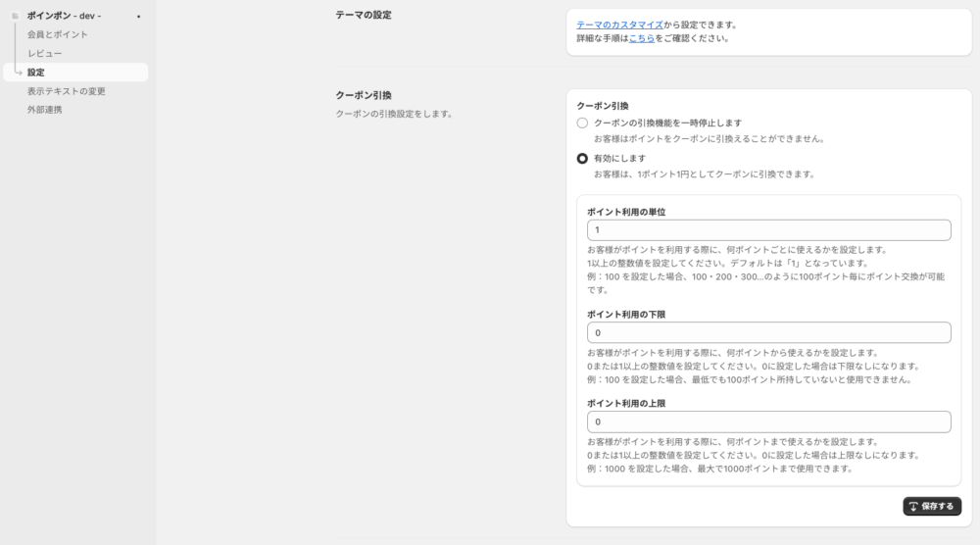Open 表示テキストの変更 in the sidebar
The width and height of the screenshot is (980, 545).
coord(66,91)
